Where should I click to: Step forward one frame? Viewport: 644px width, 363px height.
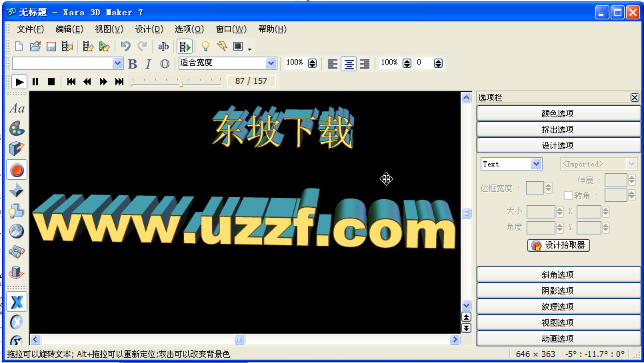[103, 82]
